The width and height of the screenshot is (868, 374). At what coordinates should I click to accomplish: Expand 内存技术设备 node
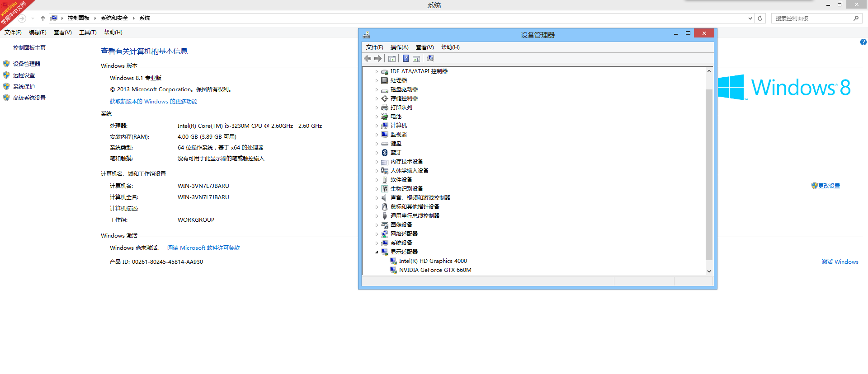[x=377, y=162]
